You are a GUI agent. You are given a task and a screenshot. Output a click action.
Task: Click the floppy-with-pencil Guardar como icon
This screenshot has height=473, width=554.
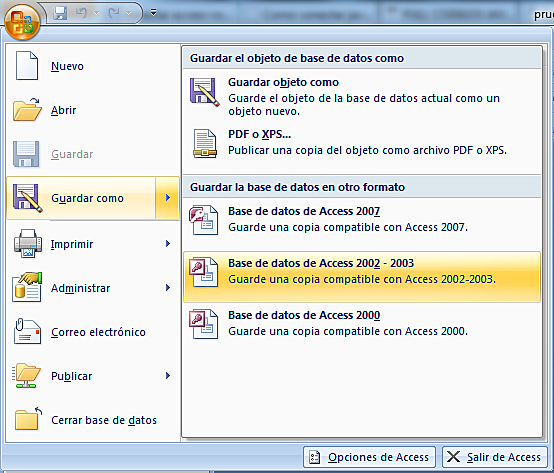(x=28, y=198)
